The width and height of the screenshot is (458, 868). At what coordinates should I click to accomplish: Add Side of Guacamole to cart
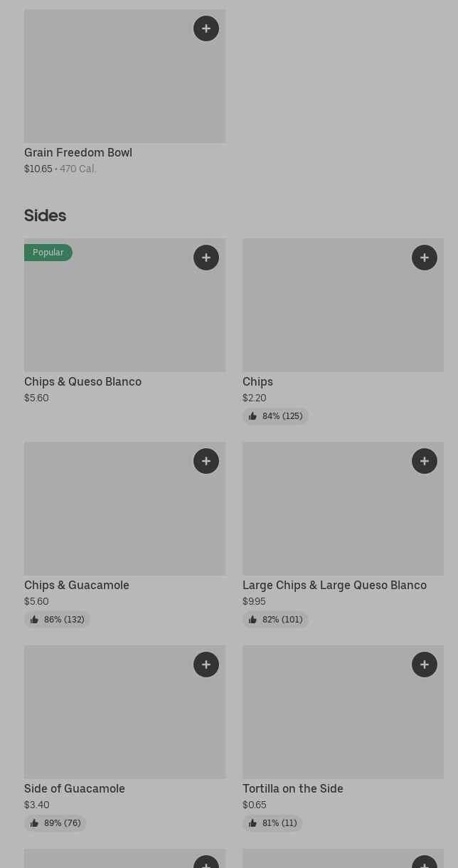coord(206,665)
